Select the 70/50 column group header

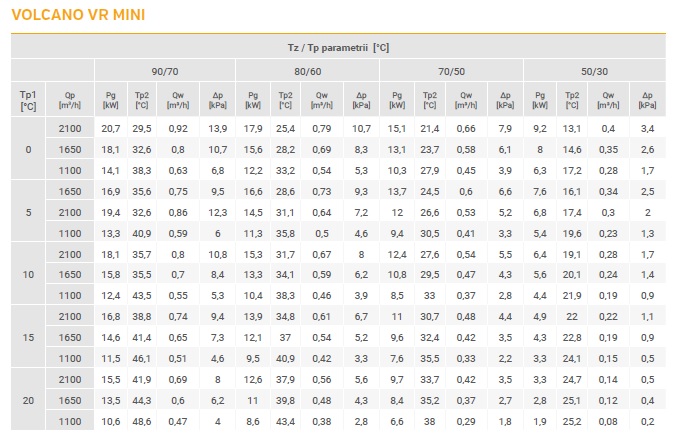(452, 71)
